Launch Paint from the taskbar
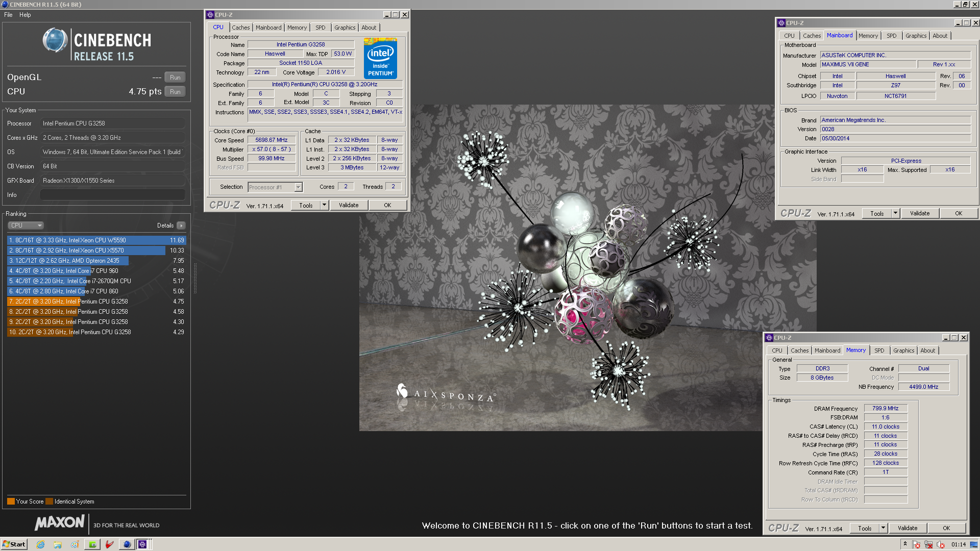The image size is (980, 551). pyautogui.click(x=75, y=544)
